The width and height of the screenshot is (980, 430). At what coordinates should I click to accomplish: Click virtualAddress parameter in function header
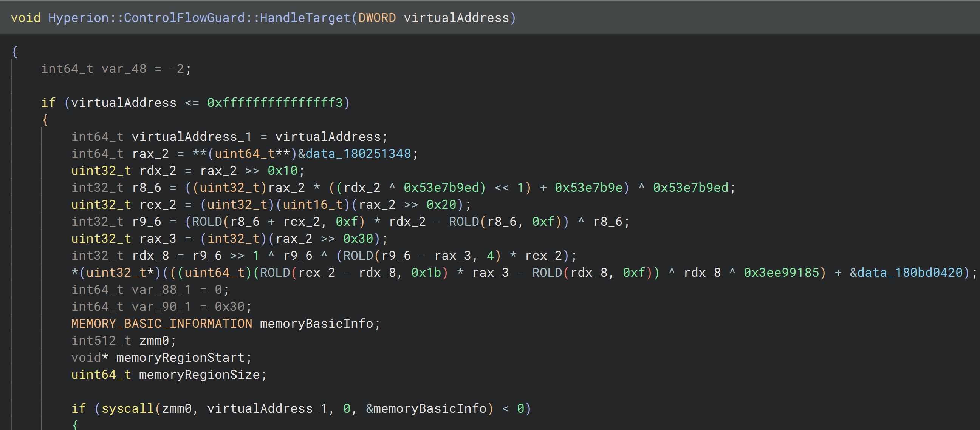click(x=457, y=18)
